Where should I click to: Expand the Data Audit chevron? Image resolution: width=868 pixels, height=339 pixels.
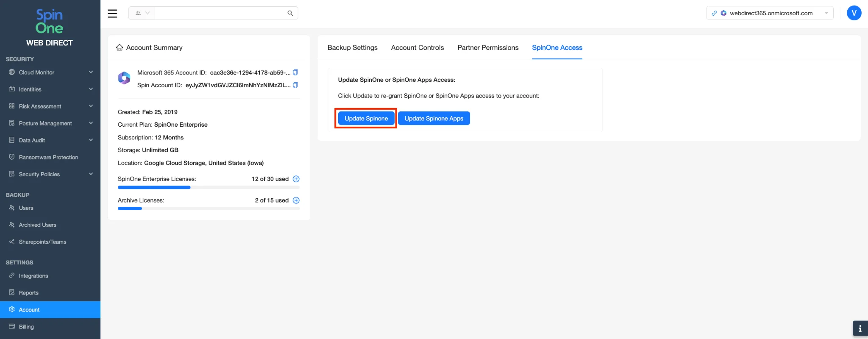tap(91, 140)
